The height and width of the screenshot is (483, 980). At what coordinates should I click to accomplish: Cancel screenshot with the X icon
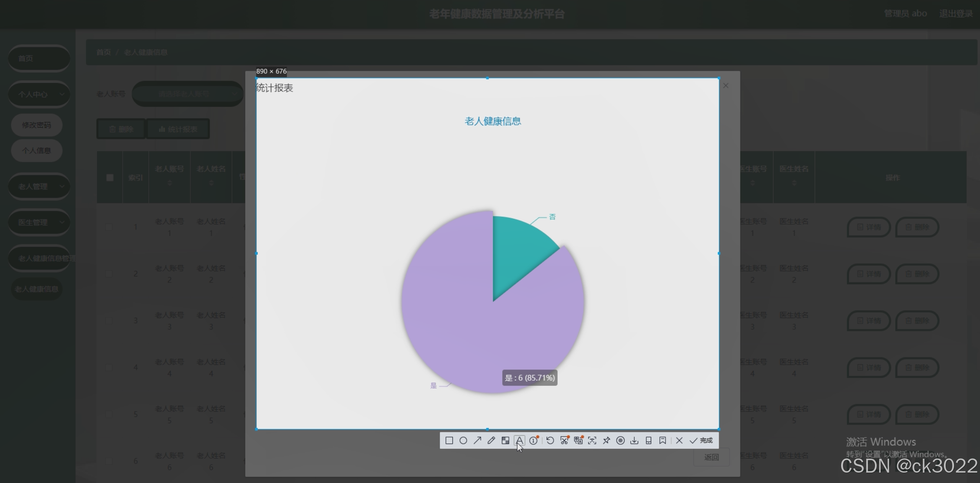pyautogui.click(x=679, y=440)
